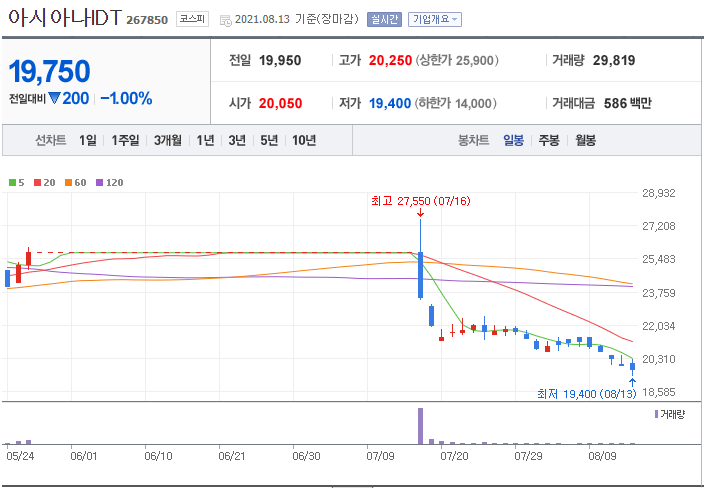The width and height of the screenshot is (704, 488).
Task: Click the 최저 19,400 (08/13) marker
Action: click(587, 394)
